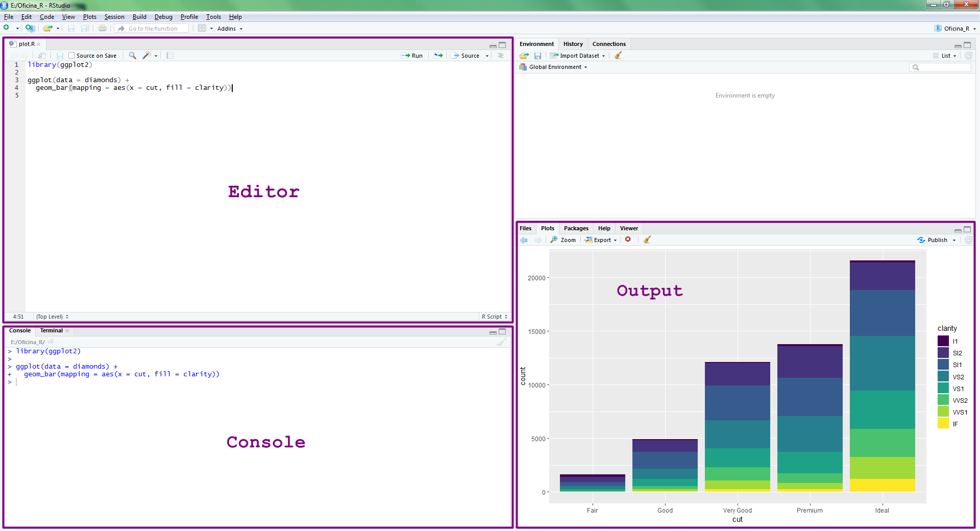Switch to the Terminal tab
Screen dimensions: 980x531
51,330
